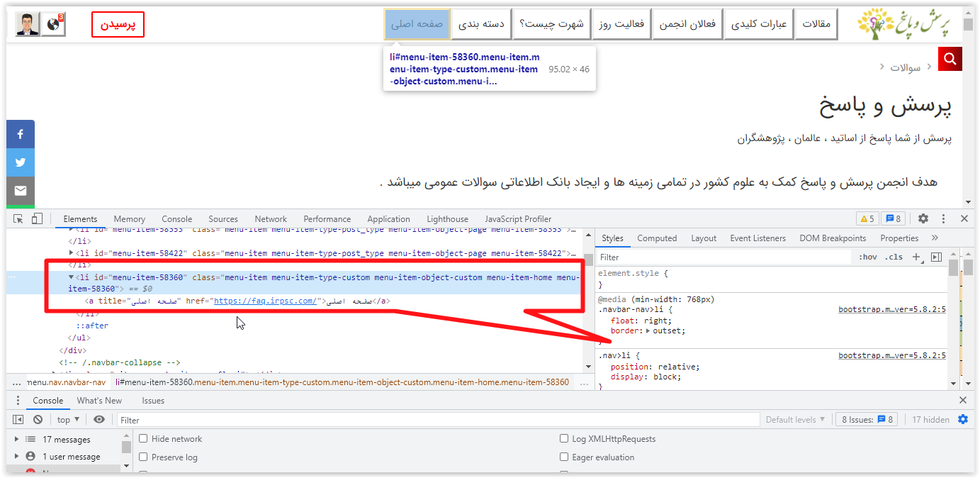Clear the console with the ban icon
The width and height of the screenshot is (980, 478).
coord(38,420)
